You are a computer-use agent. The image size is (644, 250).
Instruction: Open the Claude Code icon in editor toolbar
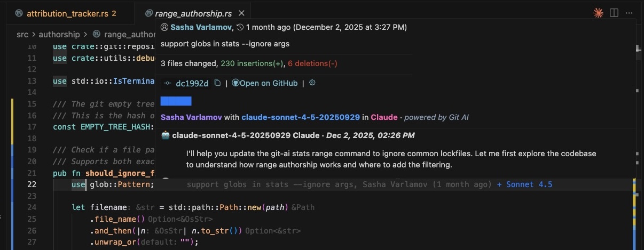pyautogui.click(x=598, y=13)
